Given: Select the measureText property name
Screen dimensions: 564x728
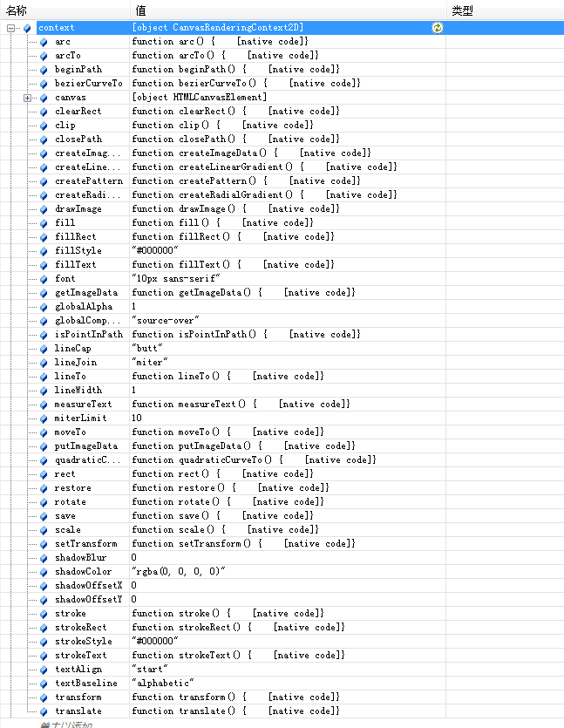Looking at the screenshot, I should pyautogui.click(x=84, y=404).
